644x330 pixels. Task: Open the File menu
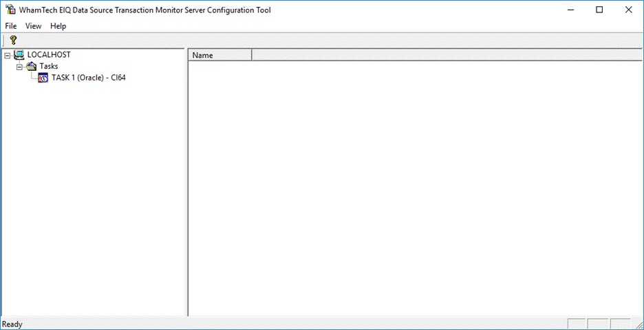(x=11, y=26)
